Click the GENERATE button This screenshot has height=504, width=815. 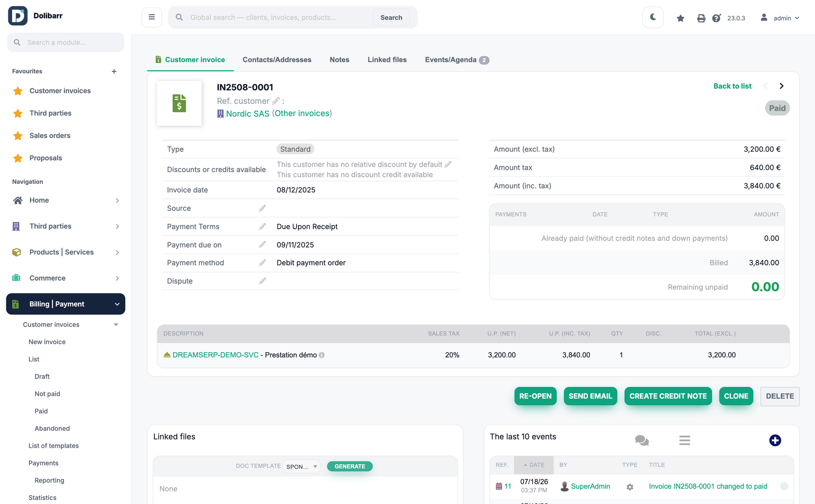(350, 466)
